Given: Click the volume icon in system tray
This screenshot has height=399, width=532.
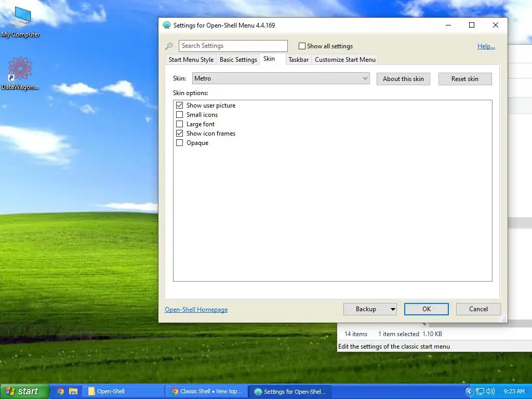Looking at the screenshot, I should (x=490, y=391).
